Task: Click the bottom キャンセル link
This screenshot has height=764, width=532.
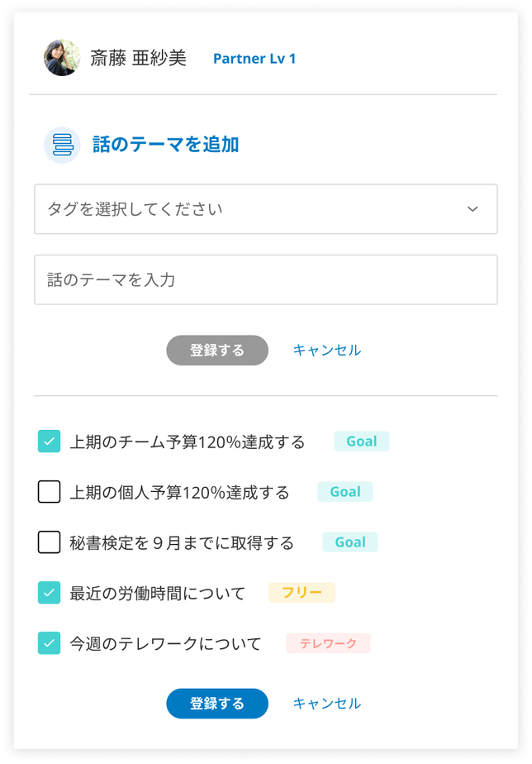Action: click(327, 703)
